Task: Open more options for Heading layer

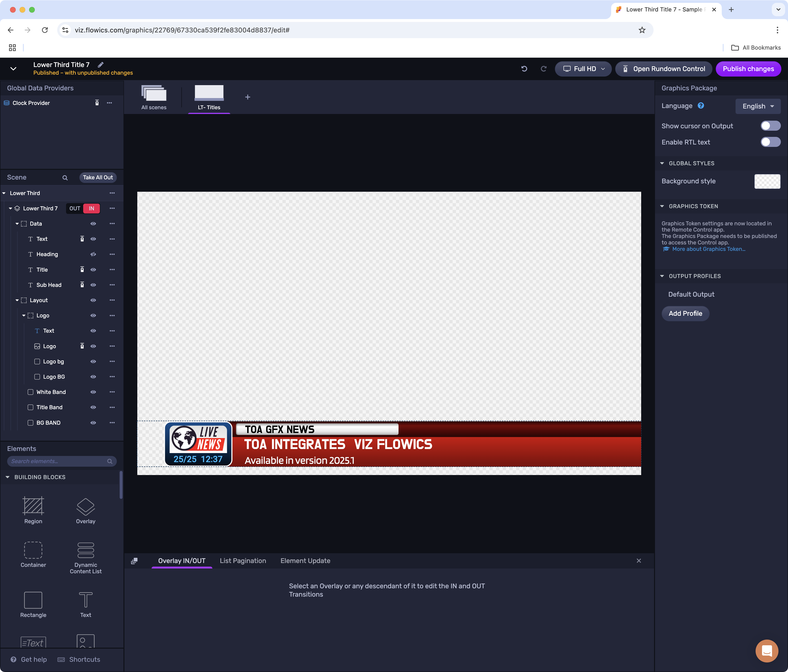Action: (112, 255)
